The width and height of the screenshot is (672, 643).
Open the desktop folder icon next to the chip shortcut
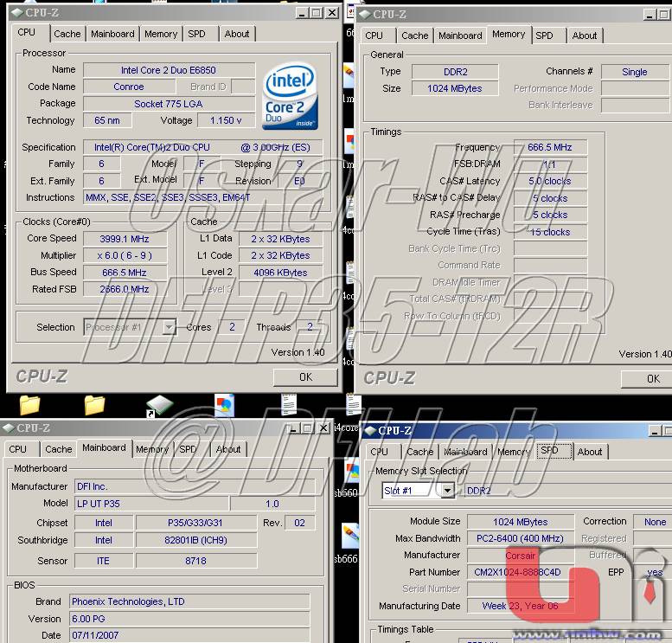click(95, 405)
